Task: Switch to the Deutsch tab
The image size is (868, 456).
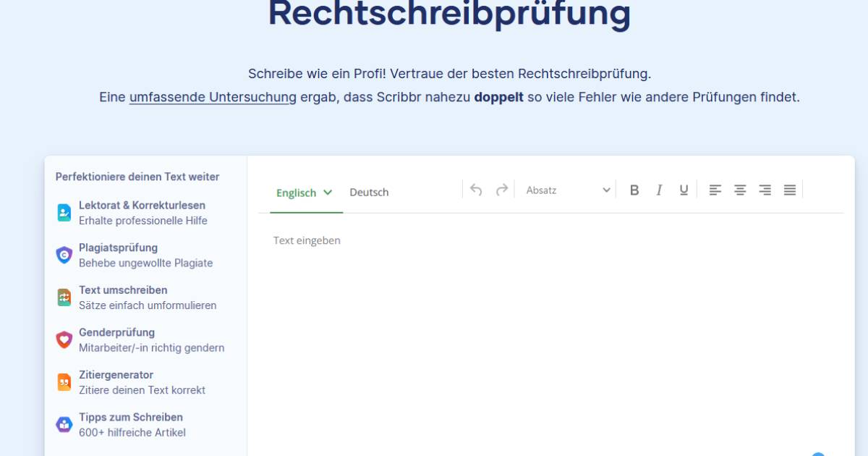Action: coord(369,193)
